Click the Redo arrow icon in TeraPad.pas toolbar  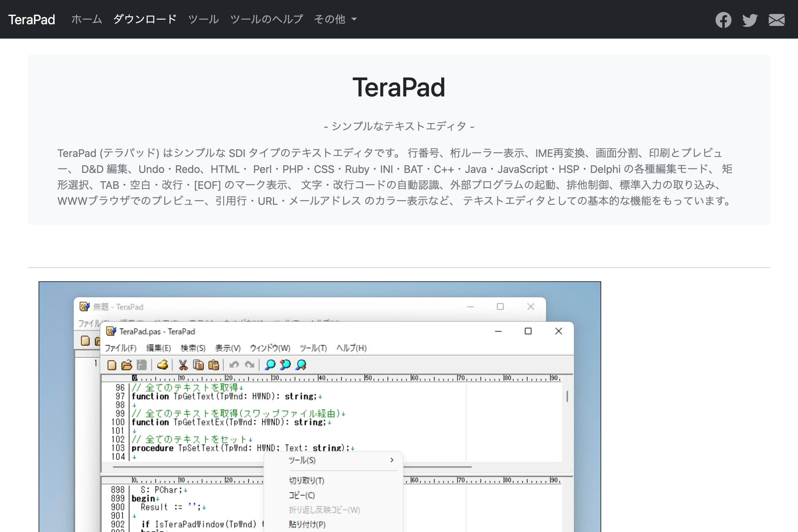click(x=249, y=365)
